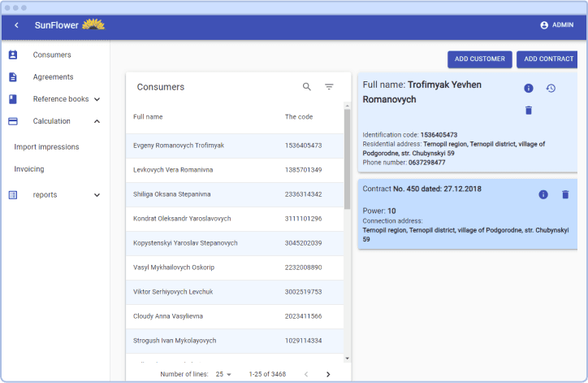Expand the reports menu section
Image resolution: width=588 pixels, height=383 pixels.
tap(97, 195)
